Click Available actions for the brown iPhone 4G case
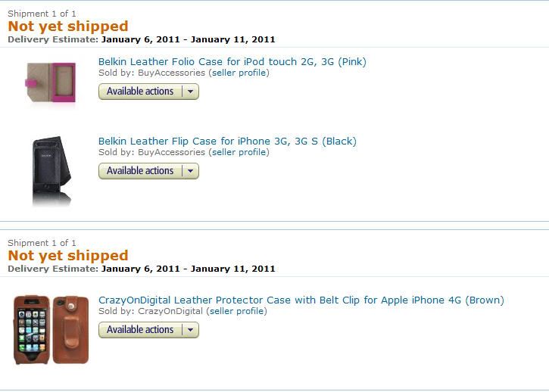Screen dimensions: 549x392 click(x=140, y=330)
